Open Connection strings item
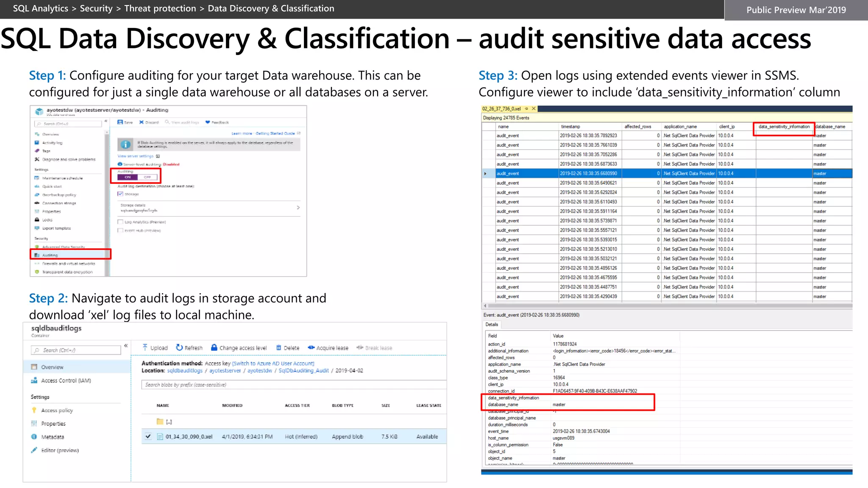 [x=59, y=203]
